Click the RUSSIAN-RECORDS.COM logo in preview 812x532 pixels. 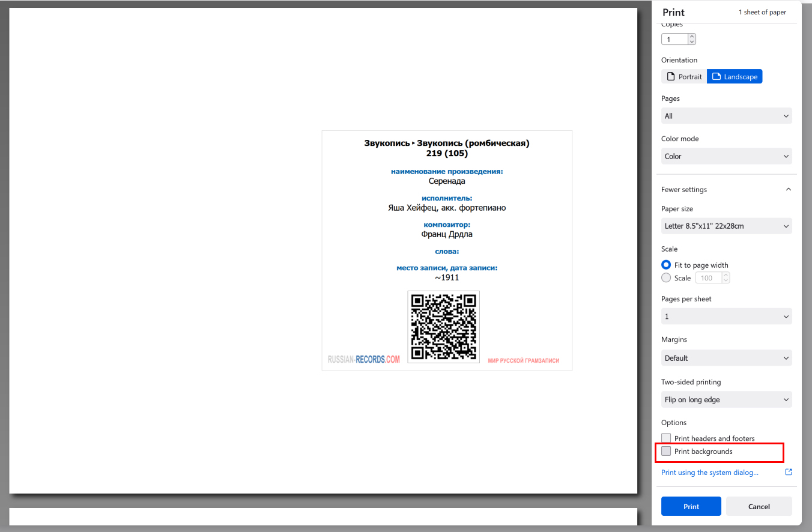[363, 360]
